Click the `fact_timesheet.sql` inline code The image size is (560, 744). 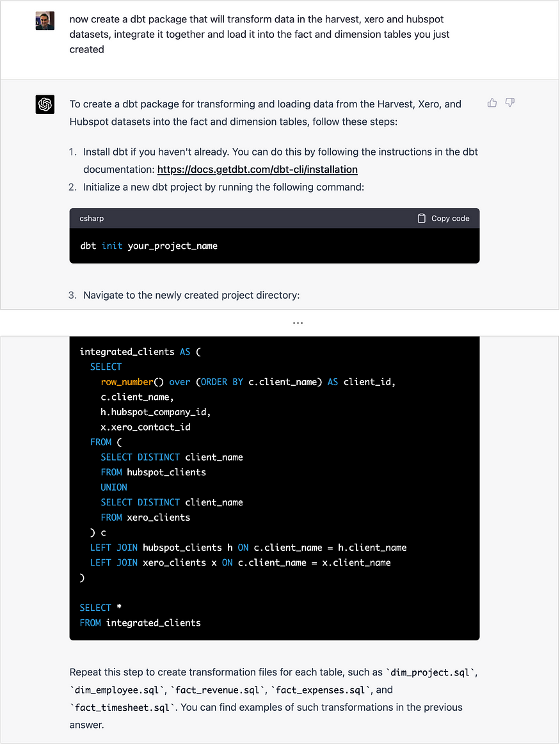point(122,708)
